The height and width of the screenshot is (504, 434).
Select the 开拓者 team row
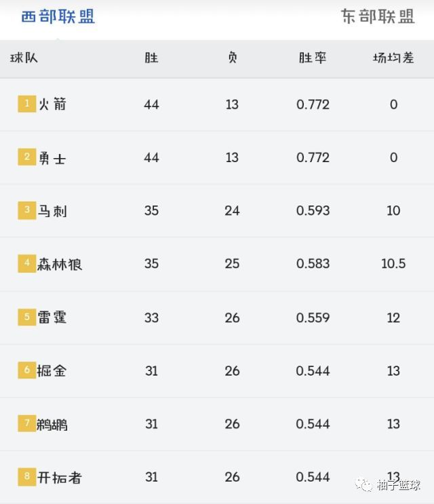pyautogui.click(x=217, y=477)
